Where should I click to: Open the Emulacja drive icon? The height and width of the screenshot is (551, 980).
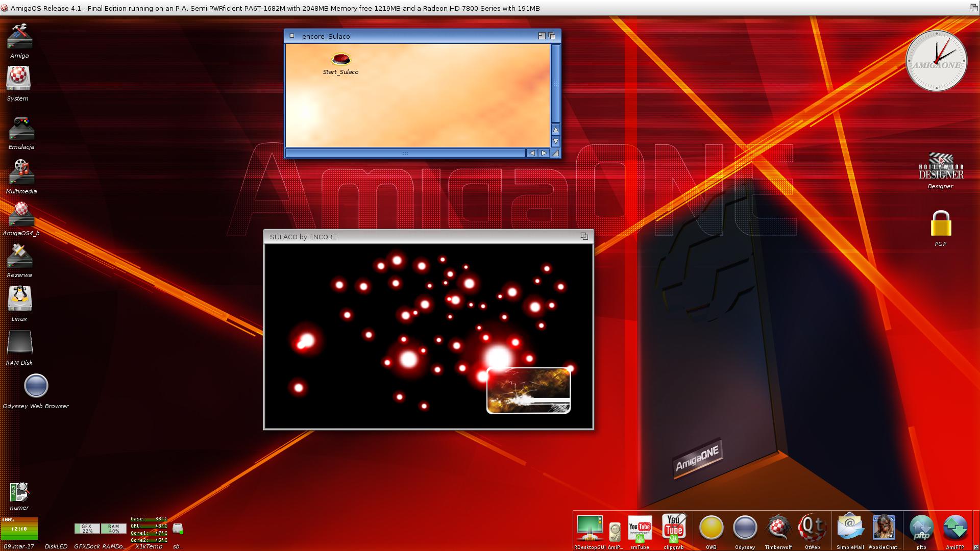(x=21, y=129)
